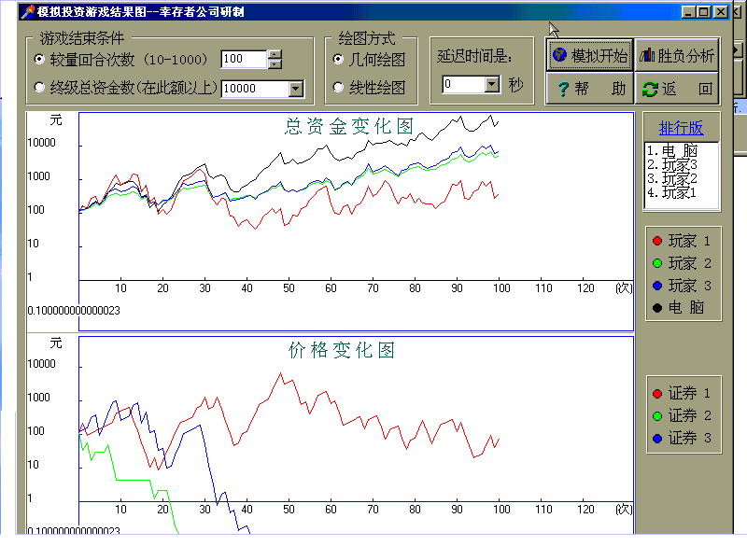This screenshot has height=560, width=747.
Task: Click the 价格变化图 chart title
Action: [x=341, y=350]
